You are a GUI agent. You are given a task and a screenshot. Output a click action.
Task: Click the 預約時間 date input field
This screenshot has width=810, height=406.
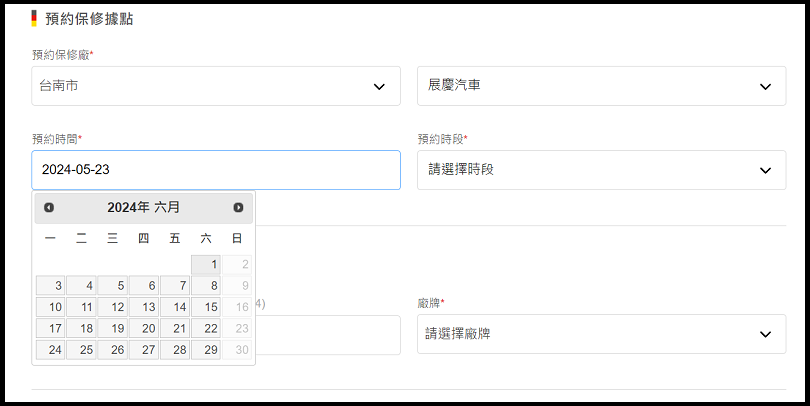click(x=216, y=170)
